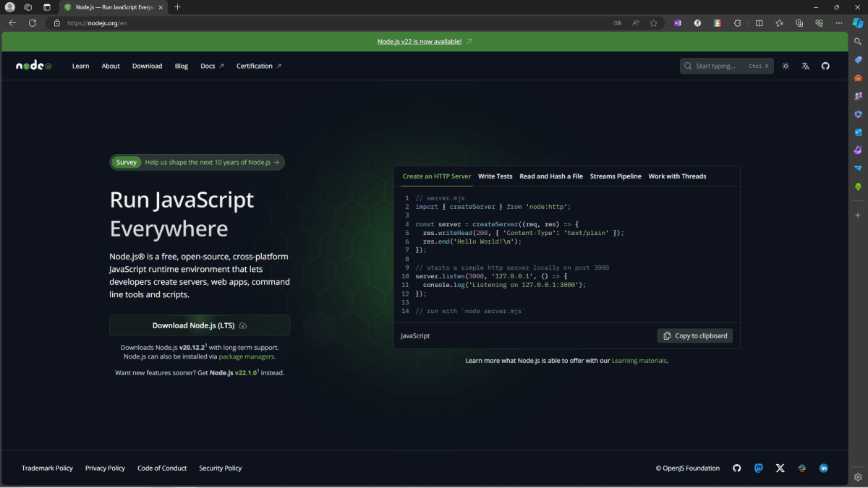The image size is (868, 488).
Task: Open the Code of Conduct footer link
Action: pos(162,468)
